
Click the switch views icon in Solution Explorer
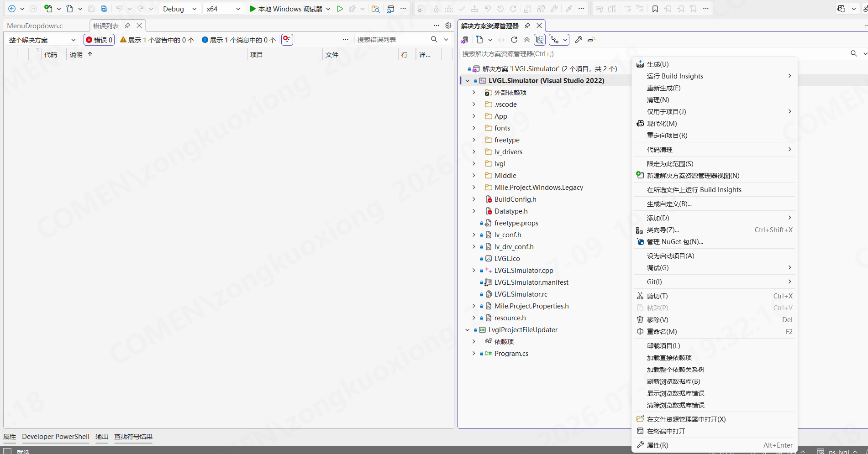(465, 40)
